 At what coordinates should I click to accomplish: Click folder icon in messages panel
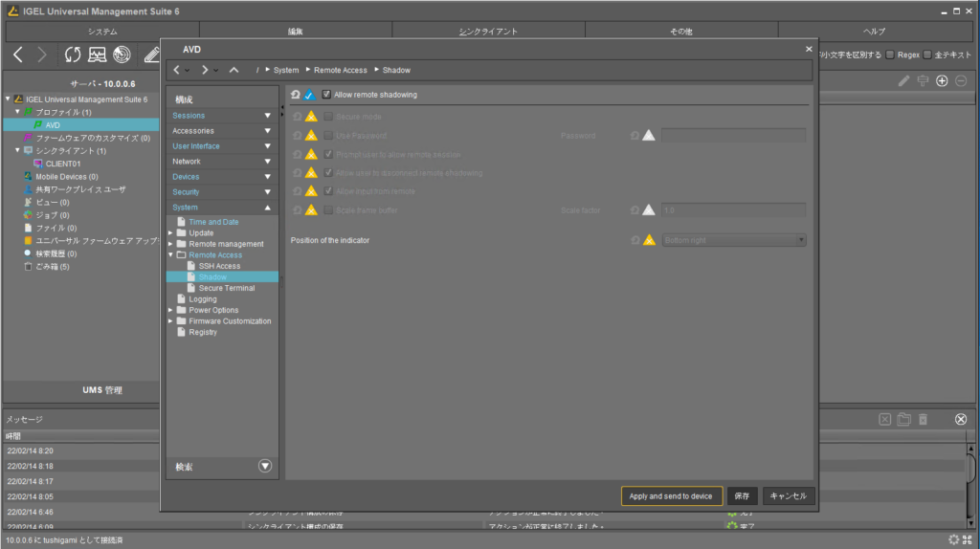pyautogui.click(x=903, y=419)
